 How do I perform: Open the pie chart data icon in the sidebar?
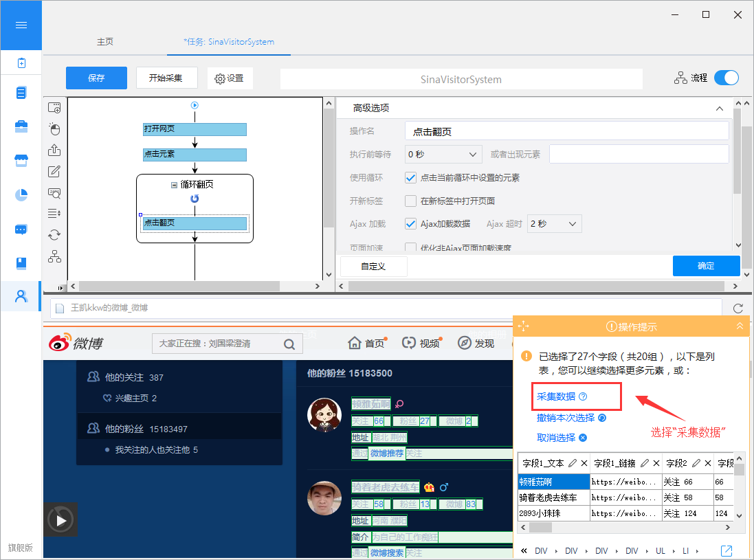pos(21,194)
